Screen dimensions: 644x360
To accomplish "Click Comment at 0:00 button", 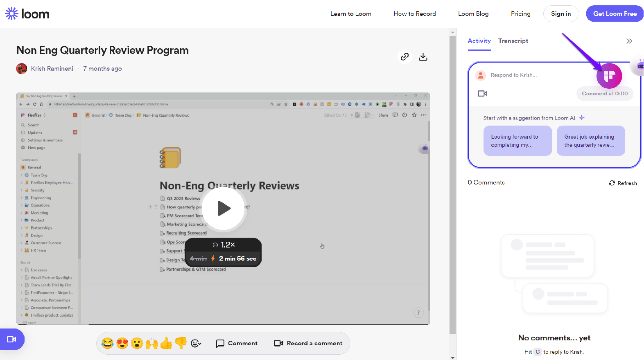I will tap(605, 94).
